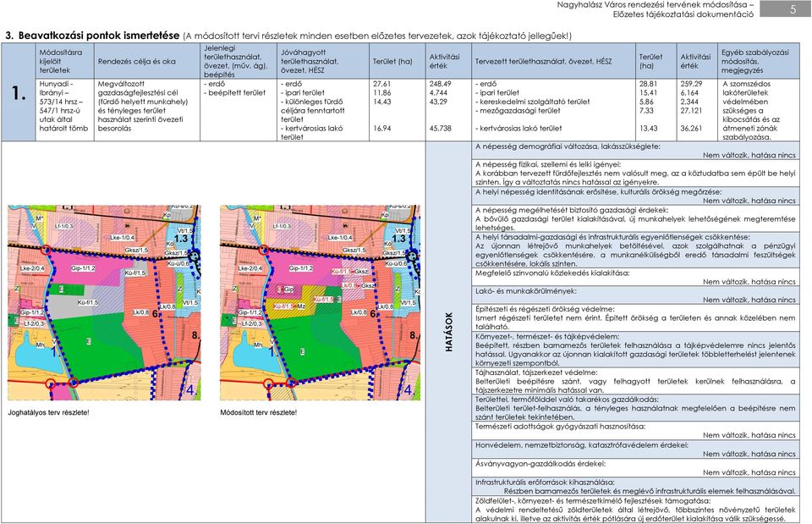This screenshot has height=524, width=812.
Task: Select "Nem változik, hatása nincs" under Lakó- és munkakörülmények
Action: click(749, 300)
